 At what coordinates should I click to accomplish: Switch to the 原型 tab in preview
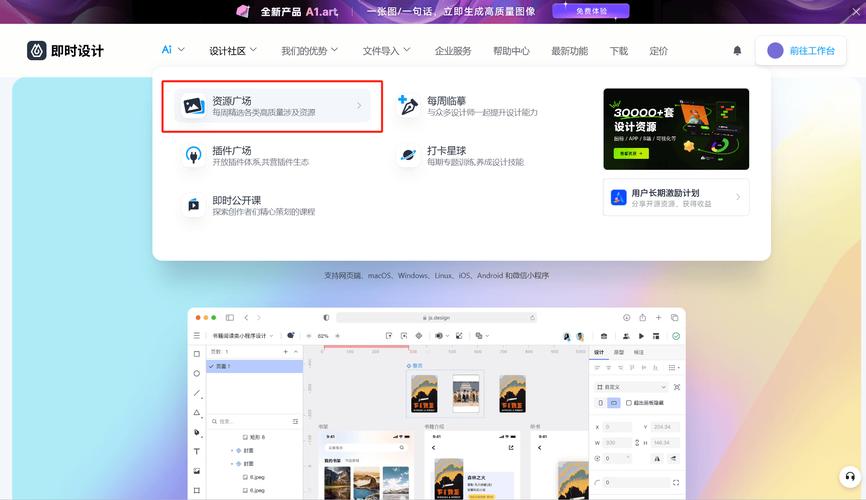(619, 352)
